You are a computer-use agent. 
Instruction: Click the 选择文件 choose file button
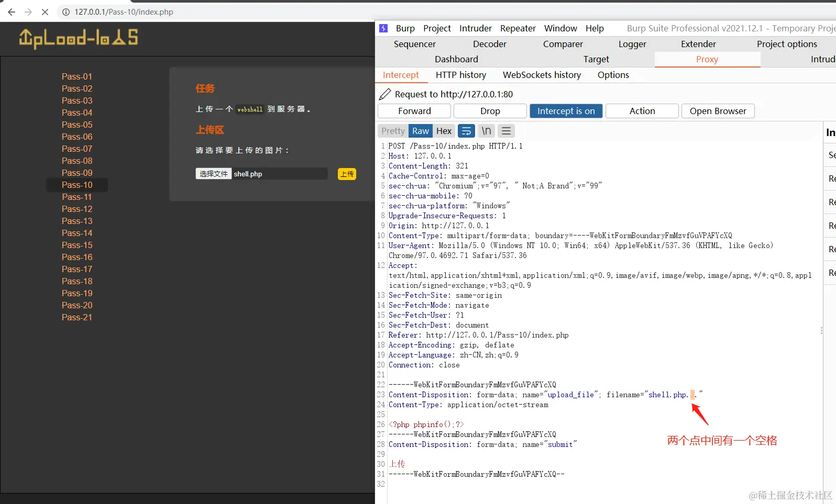(213, 174)
